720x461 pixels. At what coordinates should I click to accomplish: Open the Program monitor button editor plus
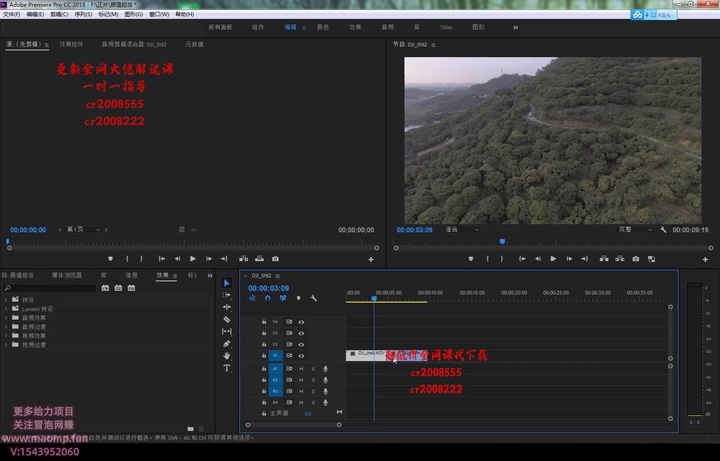(705, 260)
